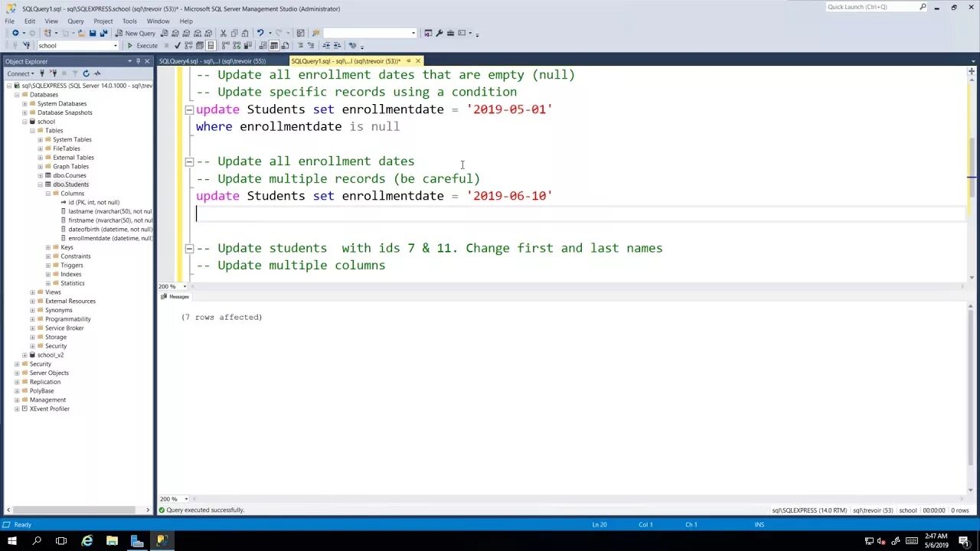
Task: Click the Undo arrow icon
Action: coord(260,33)
